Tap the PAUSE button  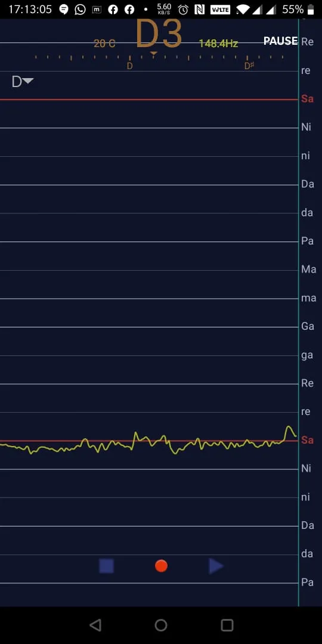tap(280, 41)
